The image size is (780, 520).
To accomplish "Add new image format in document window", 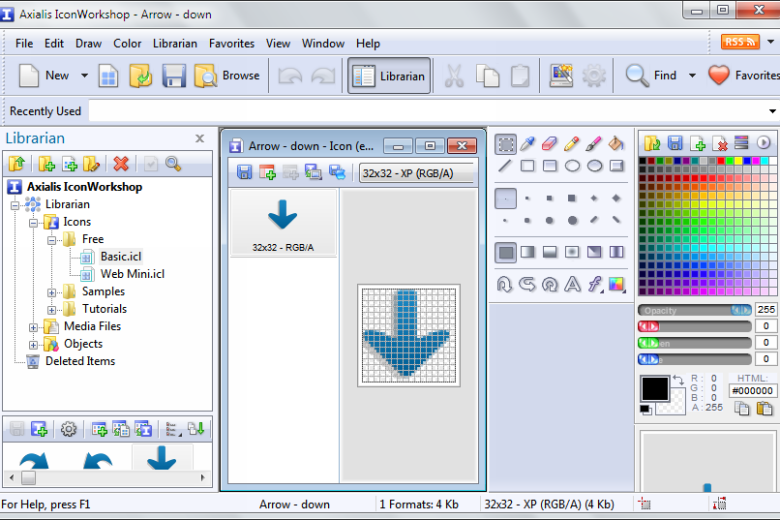I will 267,173.
